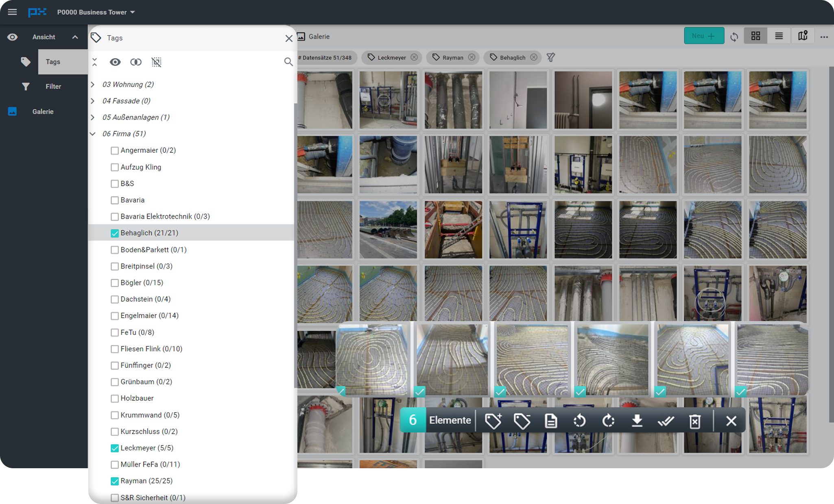This screenshot has width=834, height=504.
Task: Select Galerie in the left sidebar
Action: click(x=43, y=111)
